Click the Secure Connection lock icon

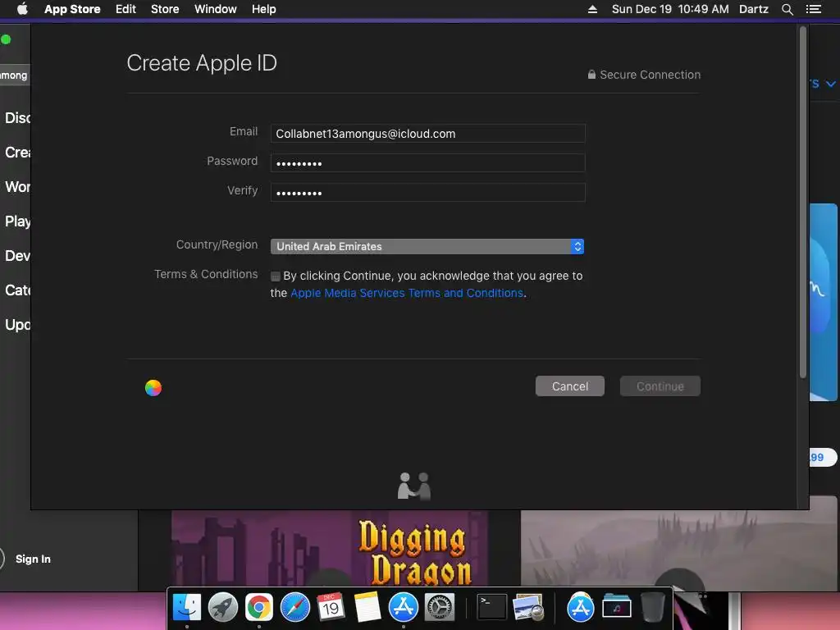click(591, 75)
